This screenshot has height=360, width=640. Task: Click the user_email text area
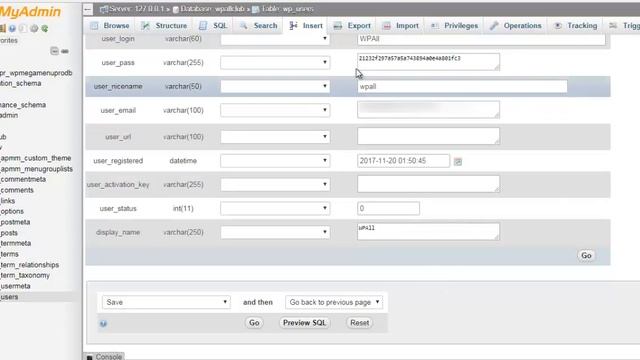coord(428,110)
